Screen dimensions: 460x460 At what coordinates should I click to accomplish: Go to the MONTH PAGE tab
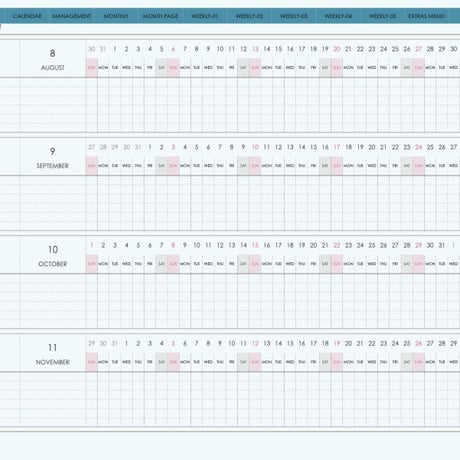pyautogui.click(x=160, y=16)
